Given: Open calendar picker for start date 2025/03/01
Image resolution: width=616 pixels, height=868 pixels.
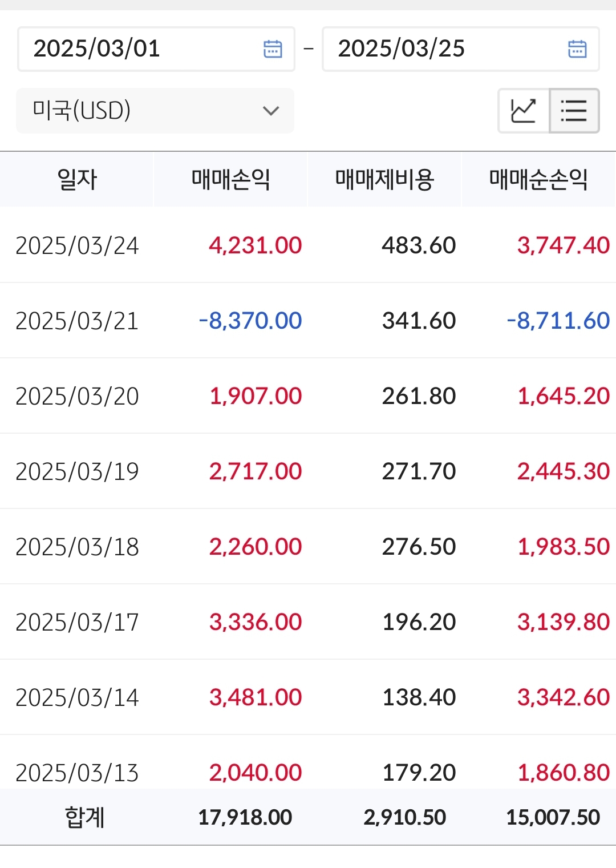Looking at the screenshot, I should (x=273, y=49).
